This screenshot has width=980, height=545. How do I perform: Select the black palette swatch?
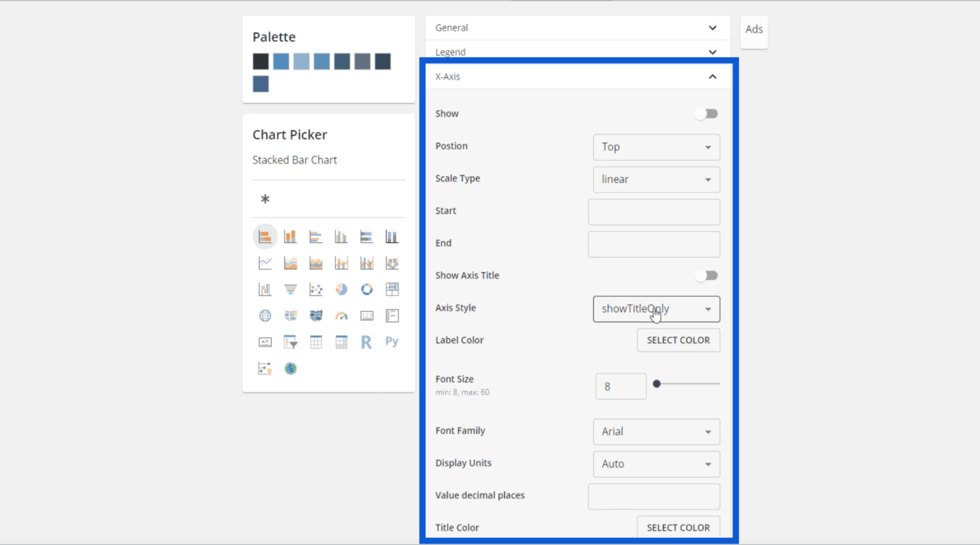(x=261, y=61)
